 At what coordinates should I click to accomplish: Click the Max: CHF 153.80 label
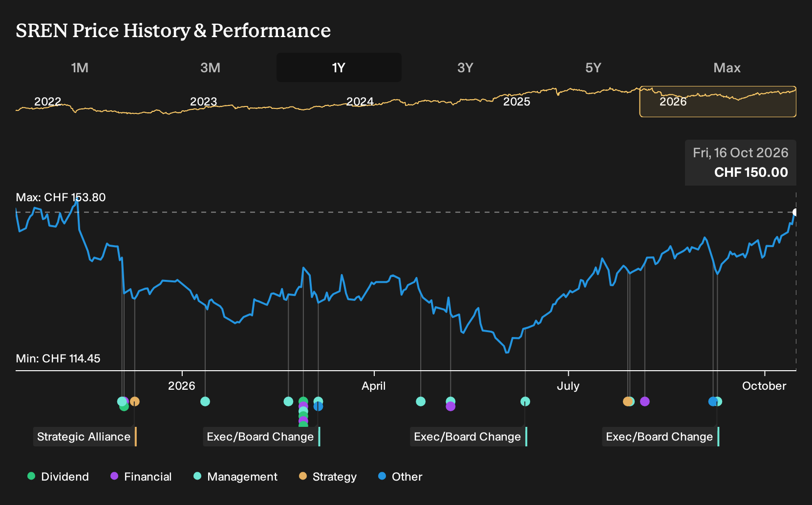(61, 197)
